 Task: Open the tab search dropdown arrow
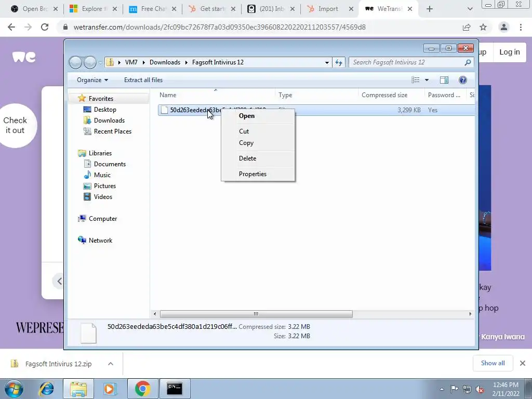(x=470, y=9)
